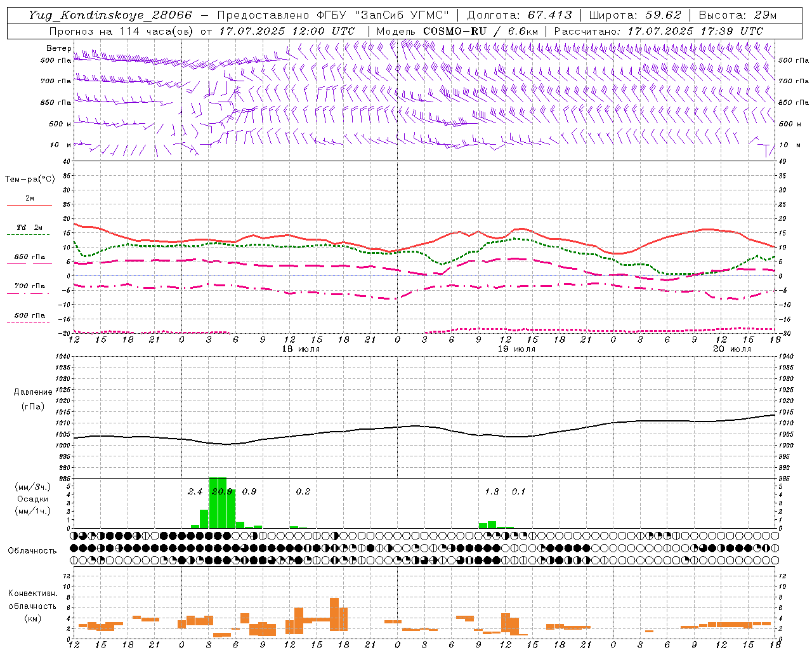Click the model name COSMO-RU / 6.6км

pos(481,31)
